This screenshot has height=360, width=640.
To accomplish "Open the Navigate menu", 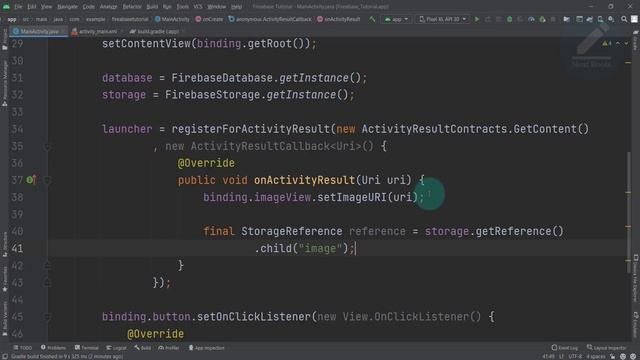I will click(67, 7).
